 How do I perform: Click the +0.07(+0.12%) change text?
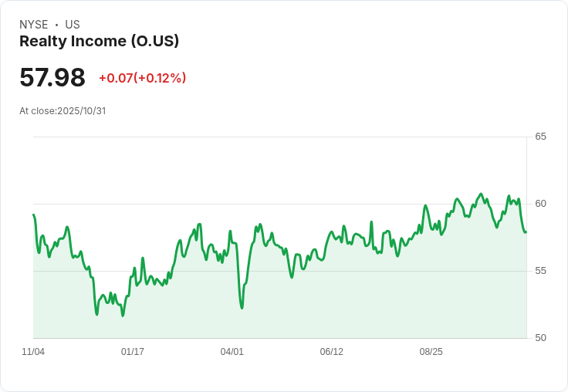(142, 78)
